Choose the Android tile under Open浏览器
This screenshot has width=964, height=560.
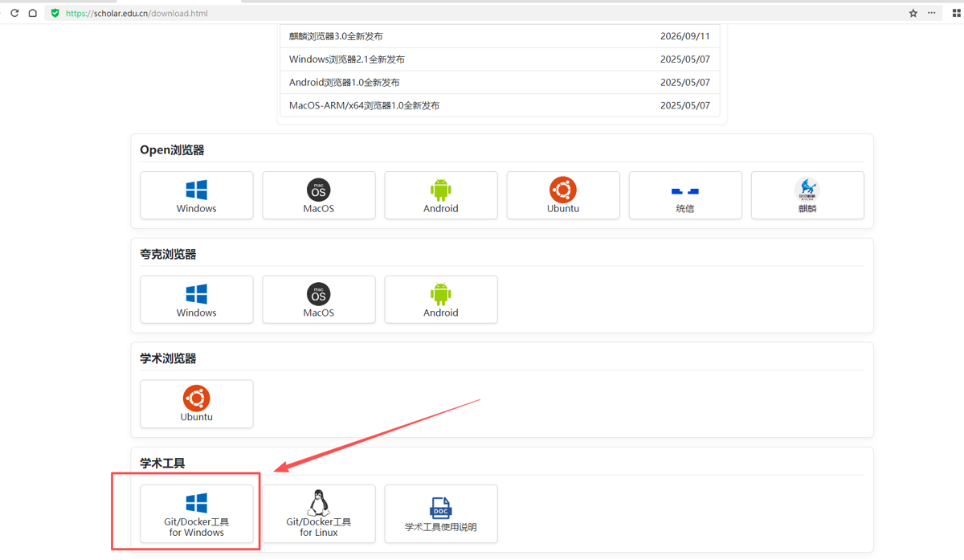[x=441, y=195]
